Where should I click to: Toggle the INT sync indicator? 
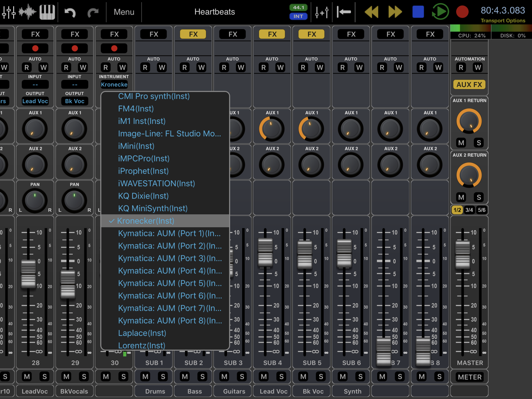(299, 16)
